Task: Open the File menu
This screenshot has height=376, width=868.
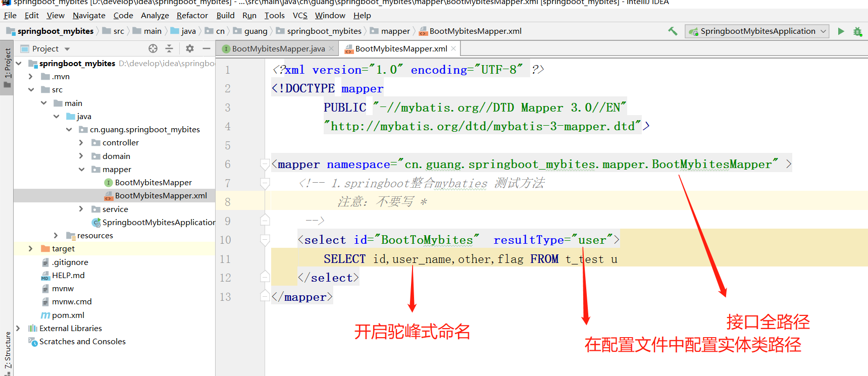Action: pyautogui.click(x=10, y=15)
